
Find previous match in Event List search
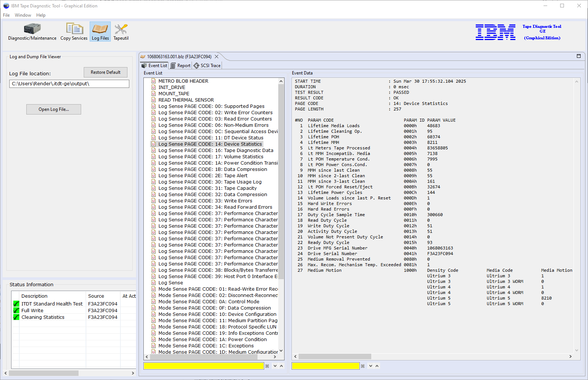pos(281,366)
